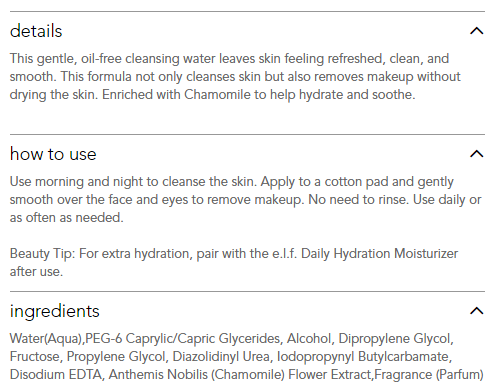Click Iodopropynyl Butylcarbamate ingredient text
This screenshot has height=391, width=495.
[363, 357]
